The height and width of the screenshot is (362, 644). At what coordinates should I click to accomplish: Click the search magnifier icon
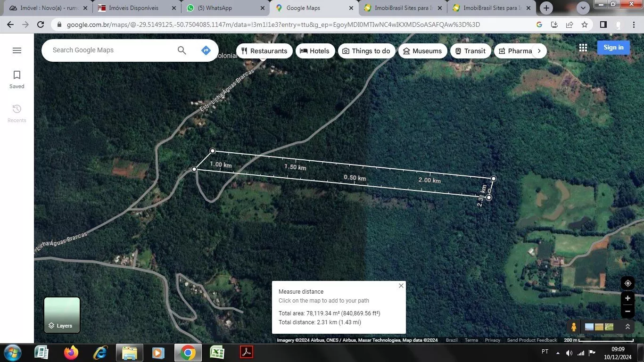click(x=182, y=50)
